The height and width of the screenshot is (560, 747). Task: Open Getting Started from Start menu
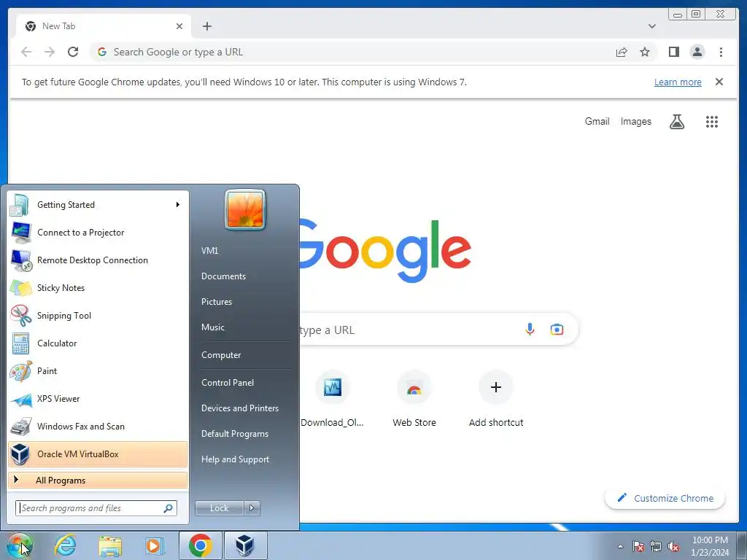98,205
